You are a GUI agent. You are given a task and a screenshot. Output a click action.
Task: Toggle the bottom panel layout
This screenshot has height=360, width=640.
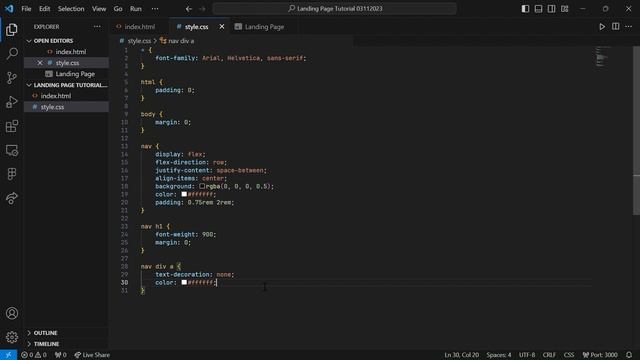click(x=538, y=9)
